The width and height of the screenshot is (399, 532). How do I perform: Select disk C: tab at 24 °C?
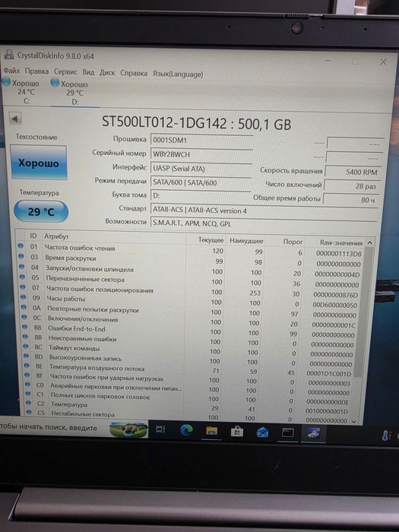coord(22,91)
